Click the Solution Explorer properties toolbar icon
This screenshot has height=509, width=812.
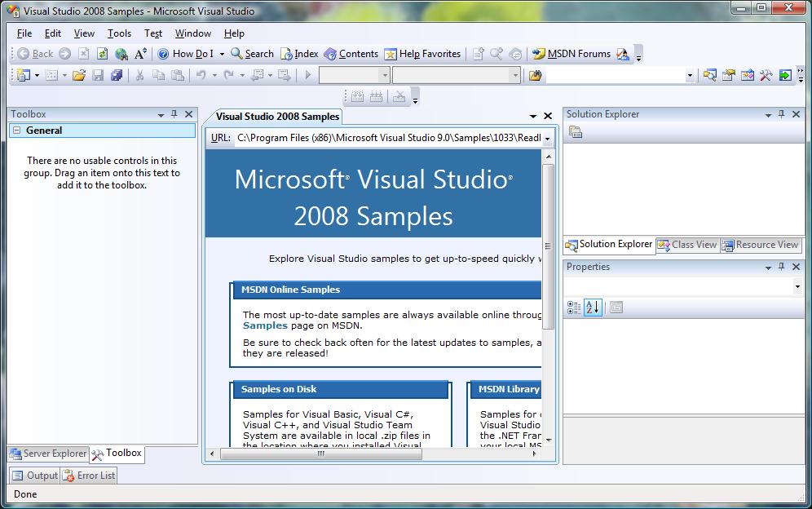pos(576,133)
